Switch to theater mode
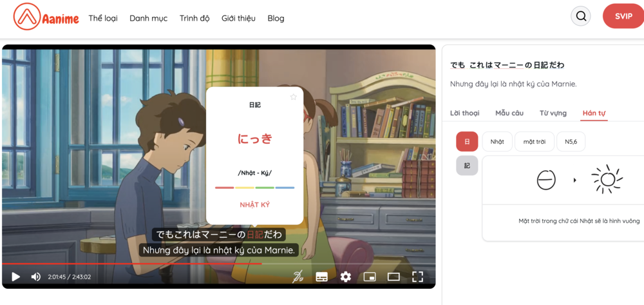 coord(393,277)
